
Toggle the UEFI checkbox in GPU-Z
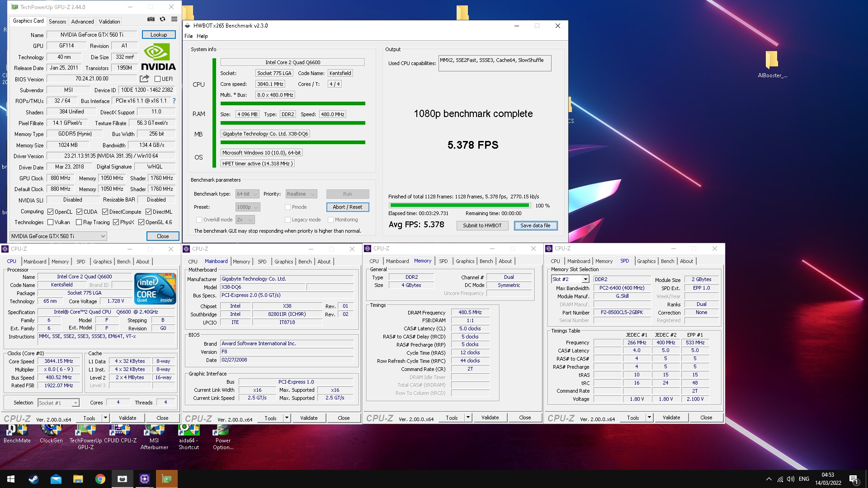pyautogui.click(x=158, y=79)
